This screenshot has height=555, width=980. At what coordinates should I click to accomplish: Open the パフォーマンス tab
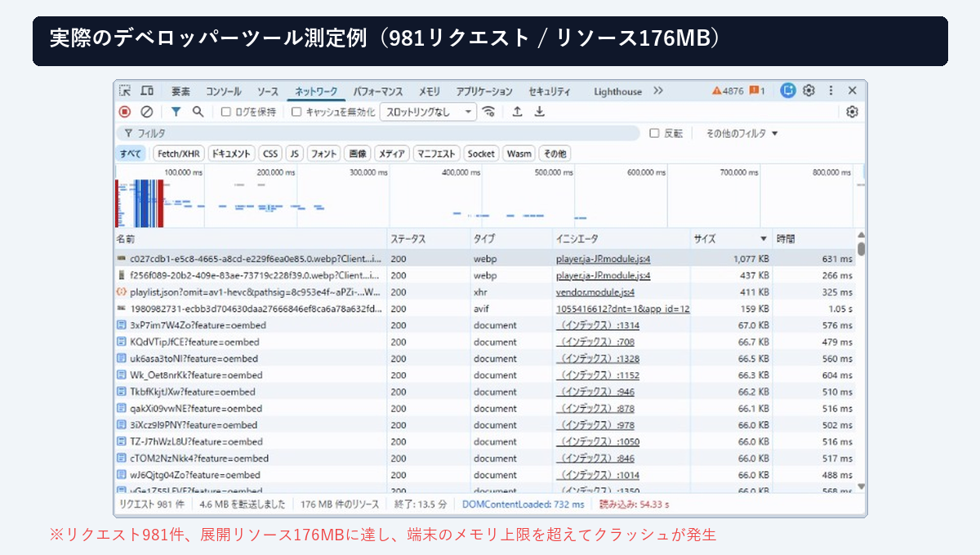378,91
